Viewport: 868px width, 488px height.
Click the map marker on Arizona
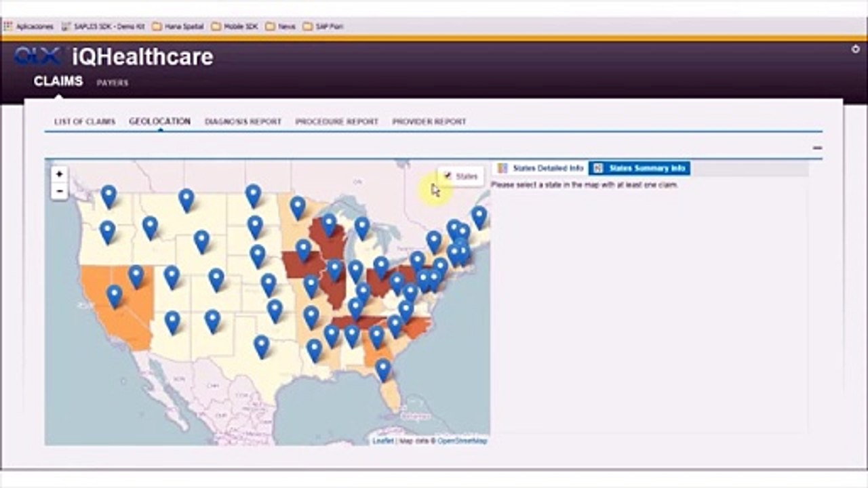click(x=172, y=322)
